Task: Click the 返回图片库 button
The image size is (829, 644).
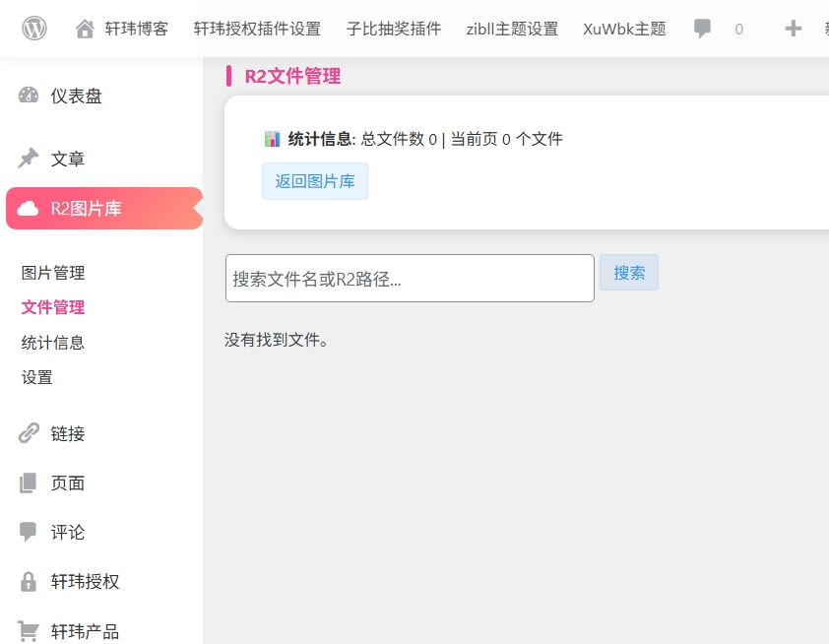Action: click(315, 181)
